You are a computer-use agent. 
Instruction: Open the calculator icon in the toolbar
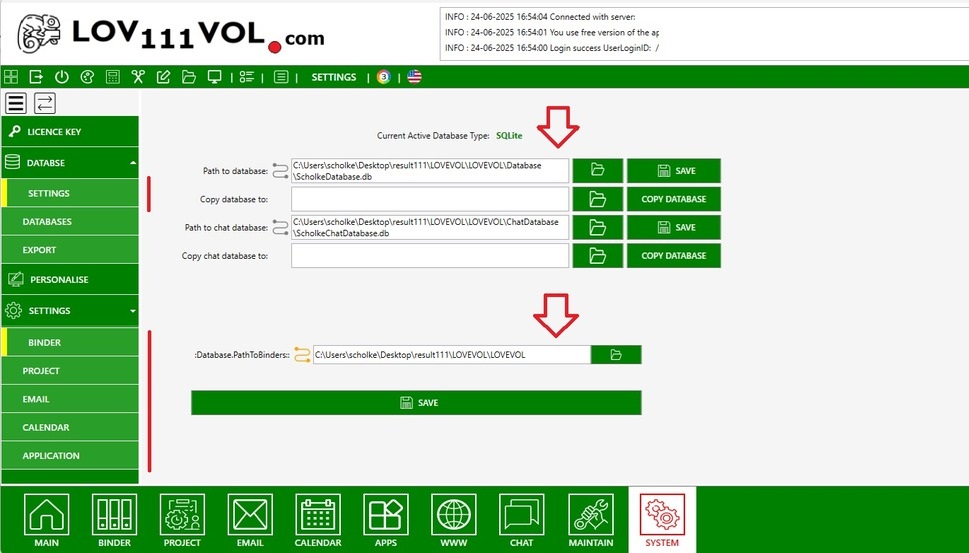[112, 77]
